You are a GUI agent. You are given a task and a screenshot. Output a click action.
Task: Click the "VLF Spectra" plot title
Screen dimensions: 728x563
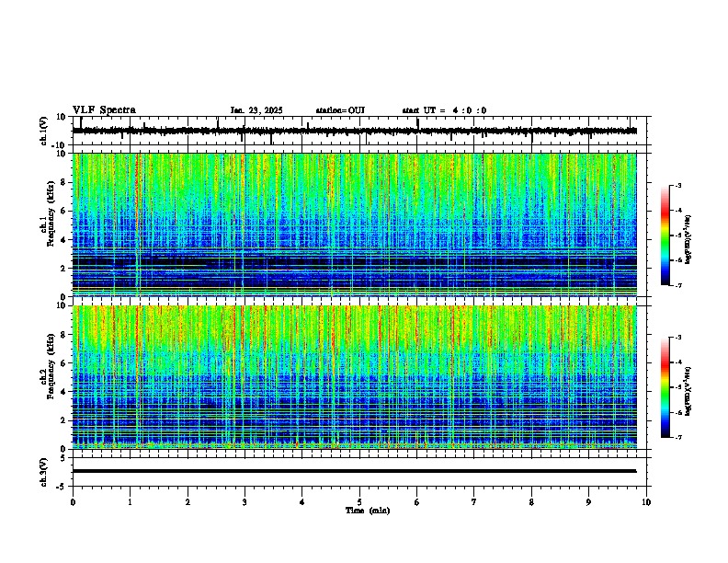click(104, 110)
